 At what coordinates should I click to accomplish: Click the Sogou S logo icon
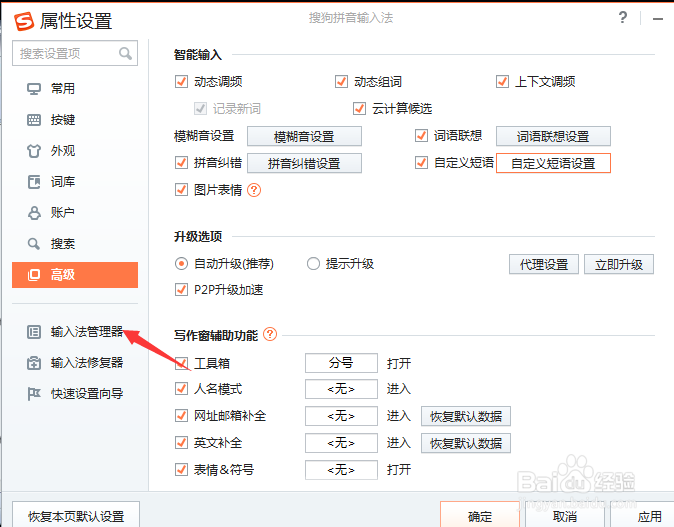pyautogui.click(x=24, y=21)
